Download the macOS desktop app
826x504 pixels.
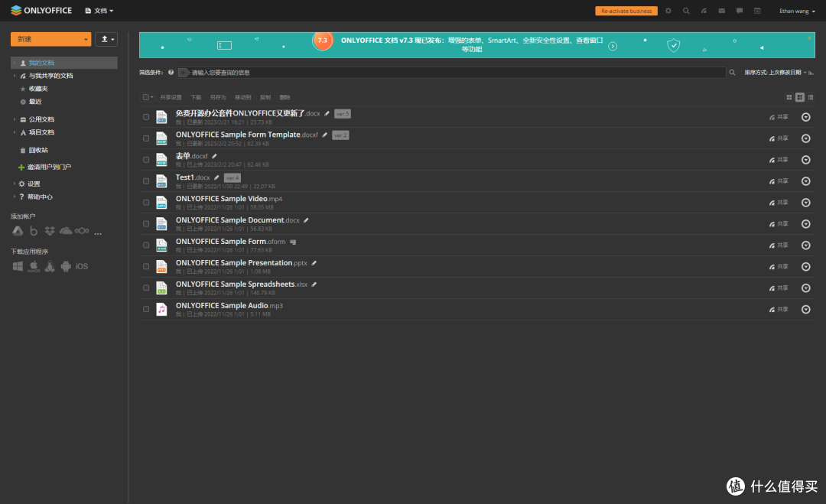click(x=34, y=266)
